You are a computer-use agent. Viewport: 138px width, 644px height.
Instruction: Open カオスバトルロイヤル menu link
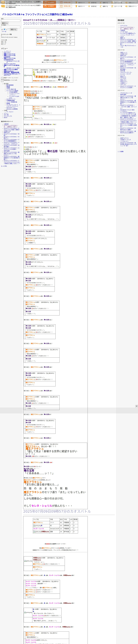(x=10, y=64)
